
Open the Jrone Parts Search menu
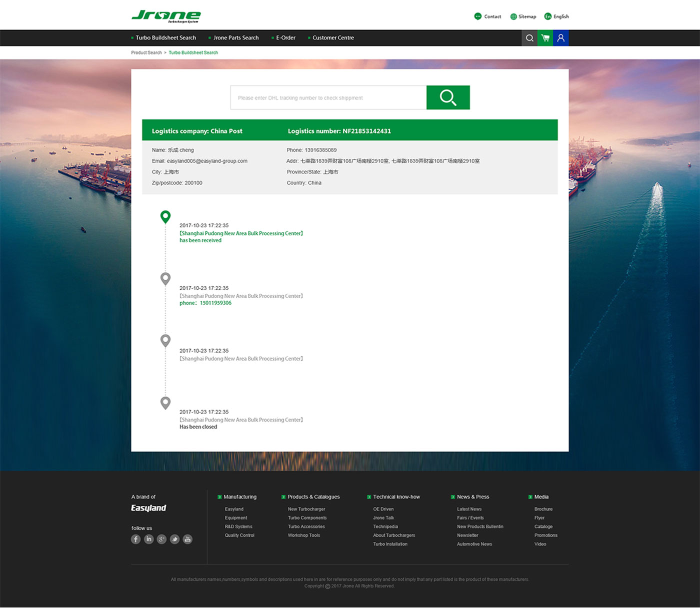pos(235,38)
